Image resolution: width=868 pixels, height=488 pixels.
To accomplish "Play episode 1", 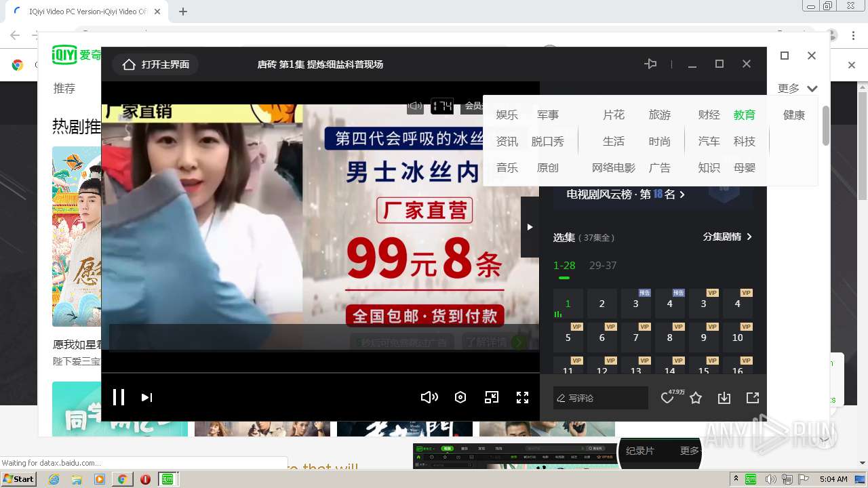I will point(568,304).
